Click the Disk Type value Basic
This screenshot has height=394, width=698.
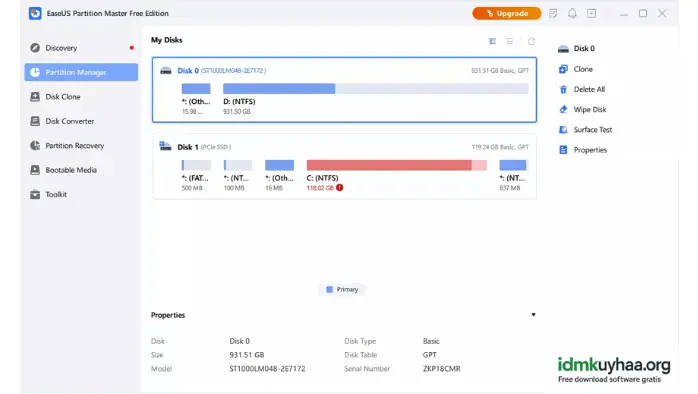click(431, 341)
